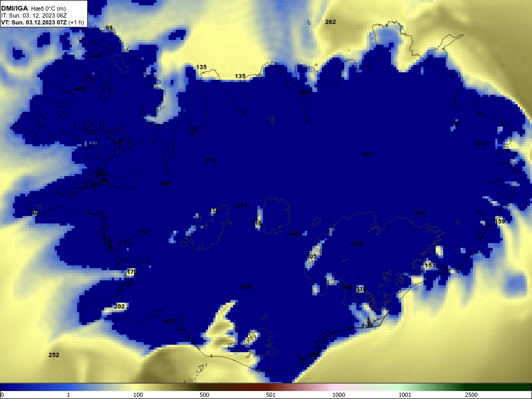The height and width of the screenshot is (399, 532).
Task: Click the -630 value label
Action: [305, 92]
